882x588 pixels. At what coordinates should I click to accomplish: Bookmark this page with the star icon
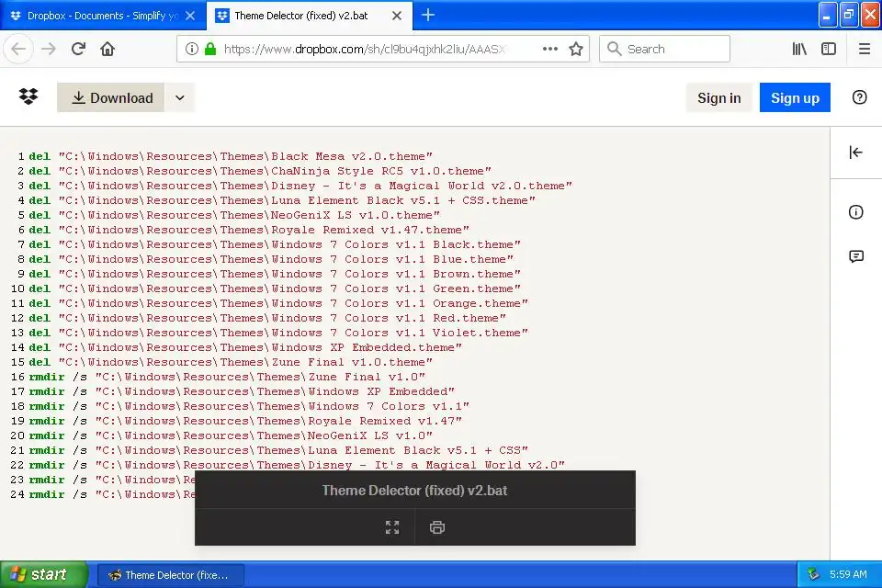point(575,49)
